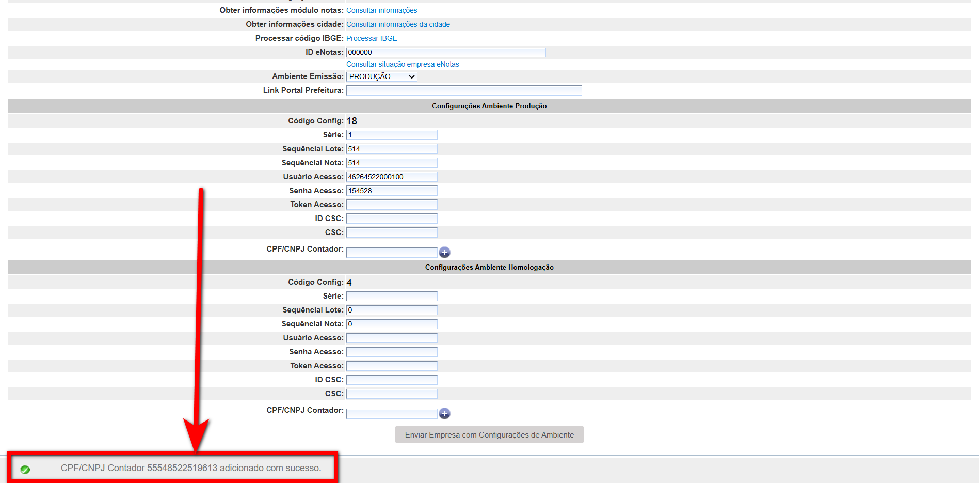
Task: Select Homologação Sequêncial Nota field
Action: (392, 324)
